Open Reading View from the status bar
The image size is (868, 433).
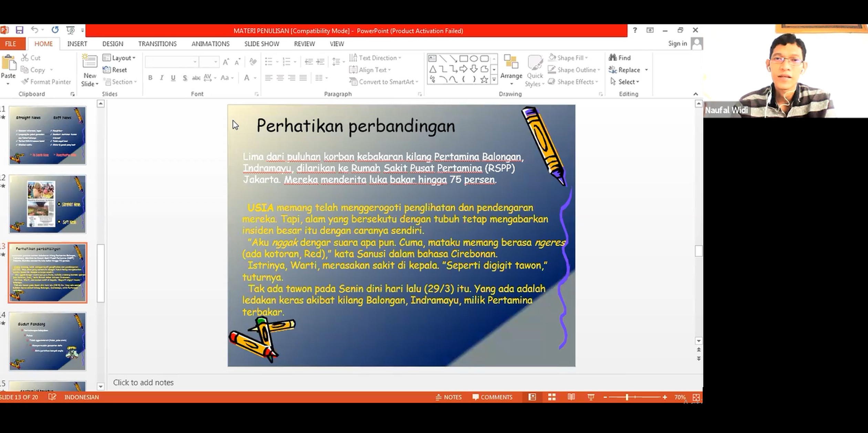click(x=571, y=397)
